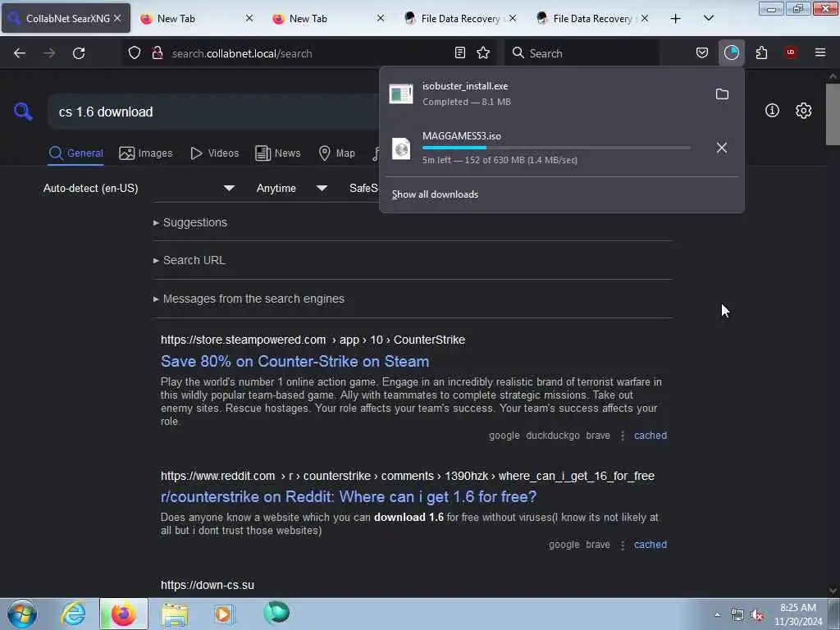Bookmark this page with the star icon
The width and height of the screenshot is (840, 630).
[x=483, y=52]
